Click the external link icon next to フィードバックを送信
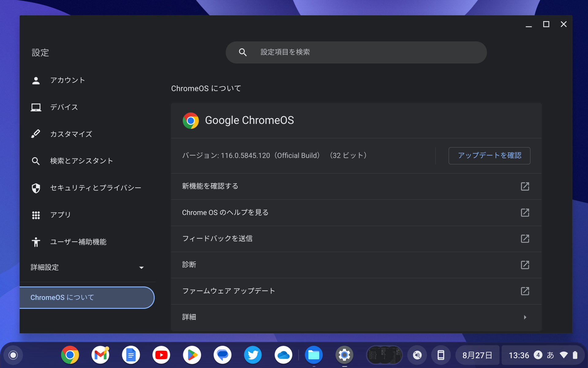This screenshot has width=588, height=368. [x=525, y=239]
